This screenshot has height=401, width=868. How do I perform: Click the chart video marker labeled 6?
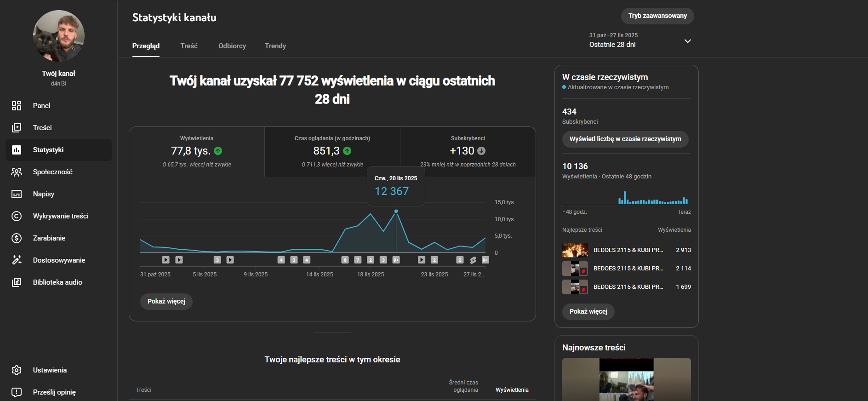[x=345, y=260]
